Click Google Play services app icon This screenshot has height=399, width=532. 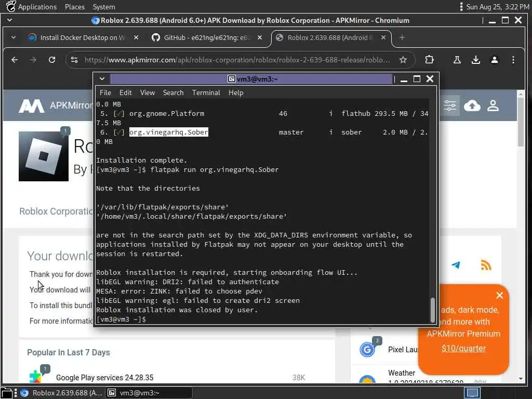point(36,377)
